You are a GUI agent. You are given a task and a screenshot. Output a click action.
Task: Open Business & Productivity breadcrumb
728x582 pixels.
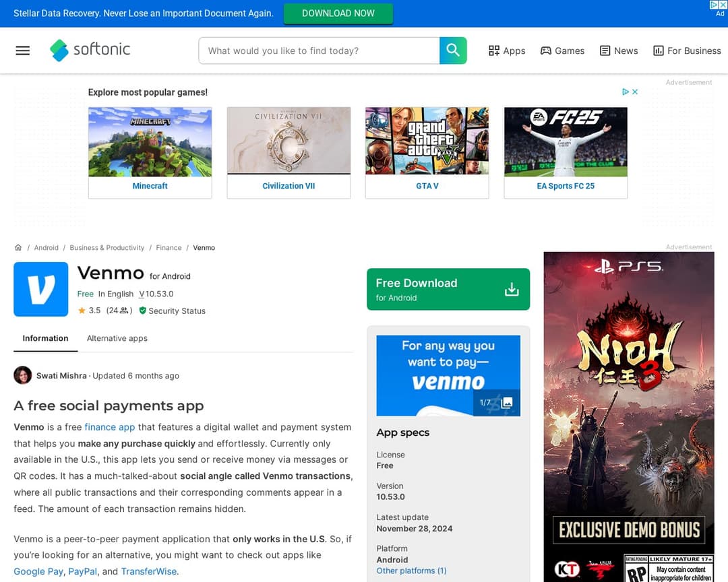tap(107, 248)
